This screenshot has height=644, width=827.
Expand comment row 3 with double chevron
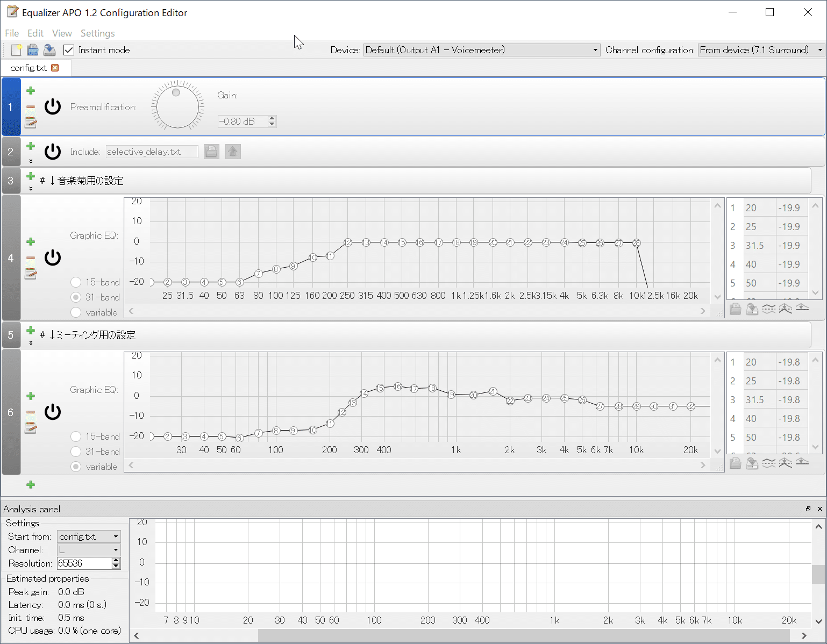pyautogui.click(x=31, y=189)
